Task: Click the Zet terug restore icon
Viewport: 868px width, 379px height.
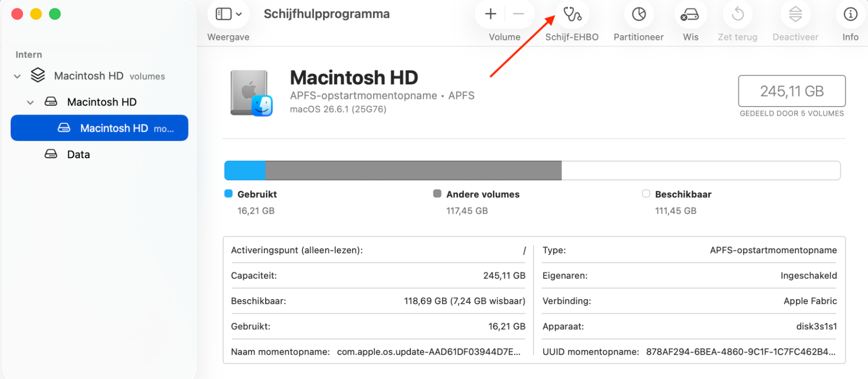Action: (x=737, y=14)
